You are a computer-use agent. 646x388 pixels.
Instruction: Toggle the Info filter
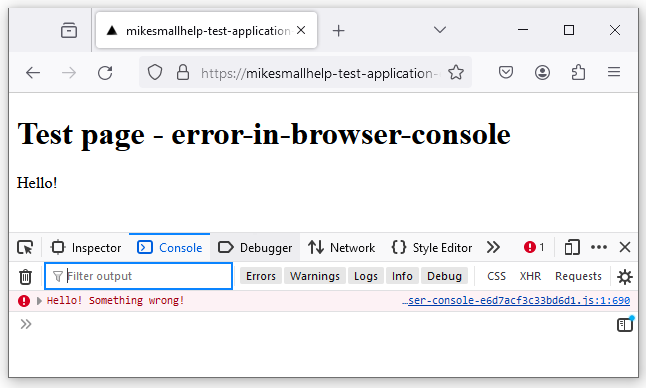[x=402, y=276]
